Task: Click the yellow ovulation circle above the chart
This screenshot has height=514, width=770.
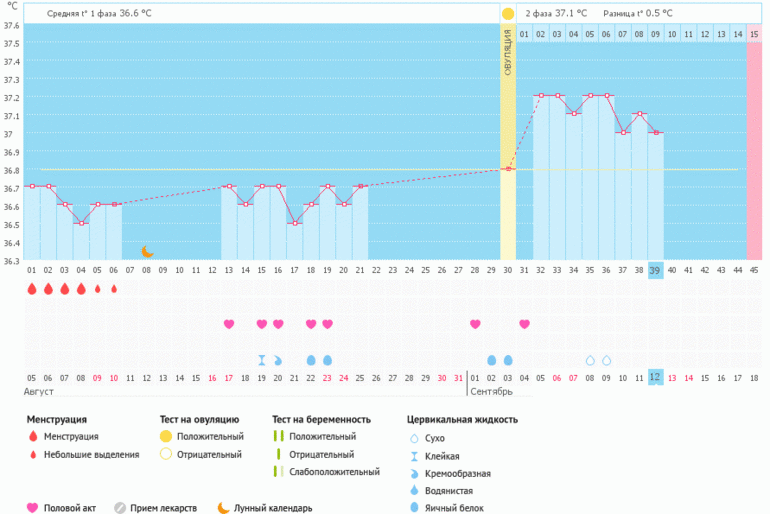Action: [508, 14]
